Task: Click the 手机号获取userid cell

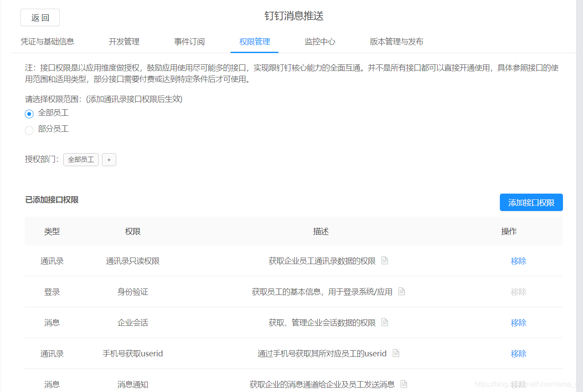Action: tap(133, 354)
